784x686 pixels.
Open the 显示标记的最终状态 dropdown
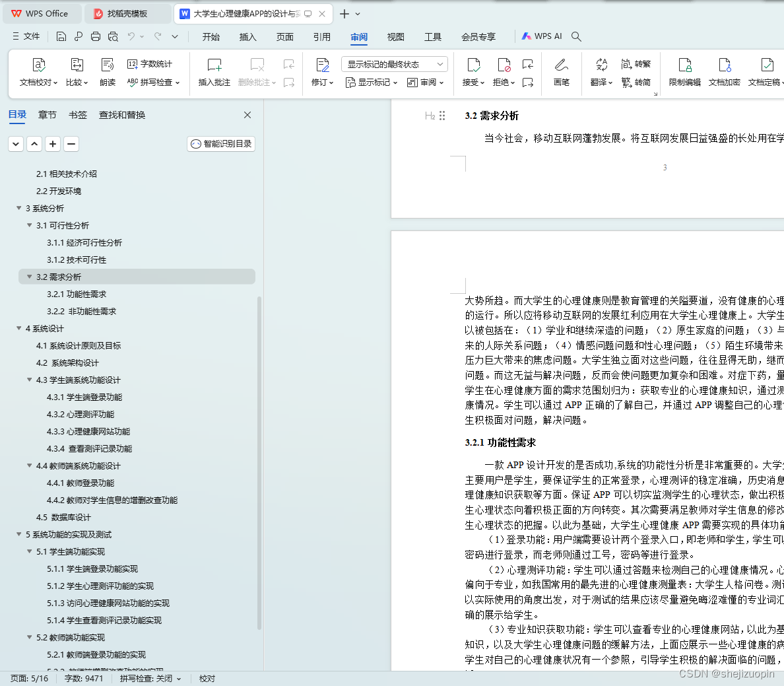pyautogui.click(x=395, y=64)
